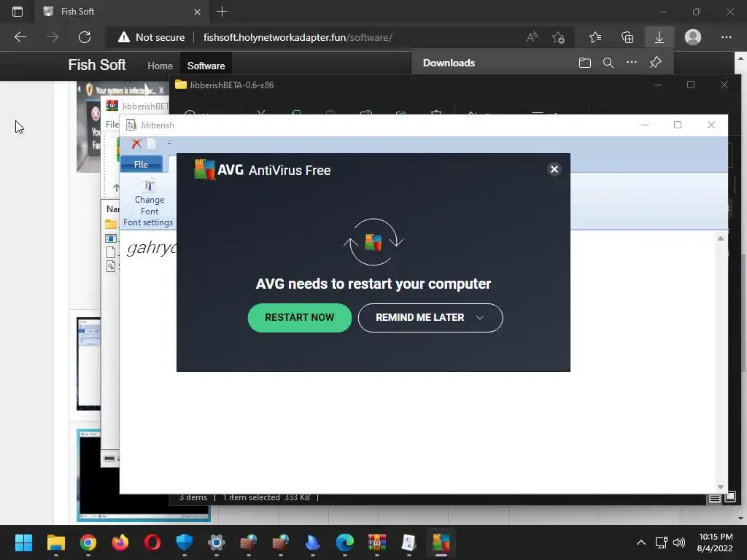Switch Explorer to large icons view
Viewport: 747px width, 560px height.
[x=729, y=497]
